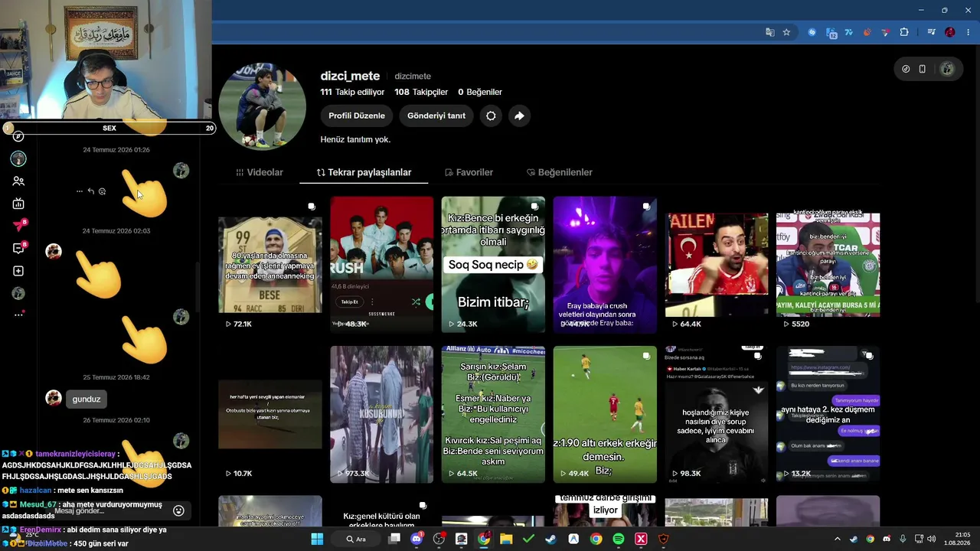Click the 111 Takip ediliyor link

point(352,92)
